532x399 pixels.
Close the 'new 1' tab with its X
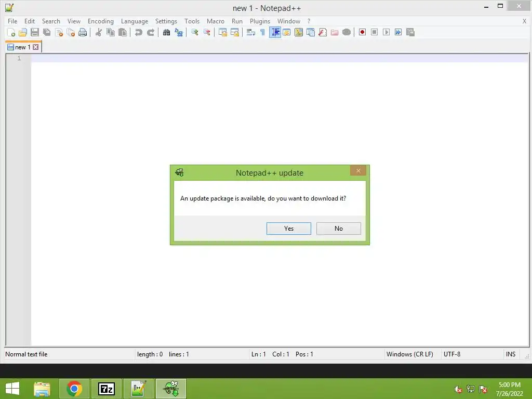point(36,47)
